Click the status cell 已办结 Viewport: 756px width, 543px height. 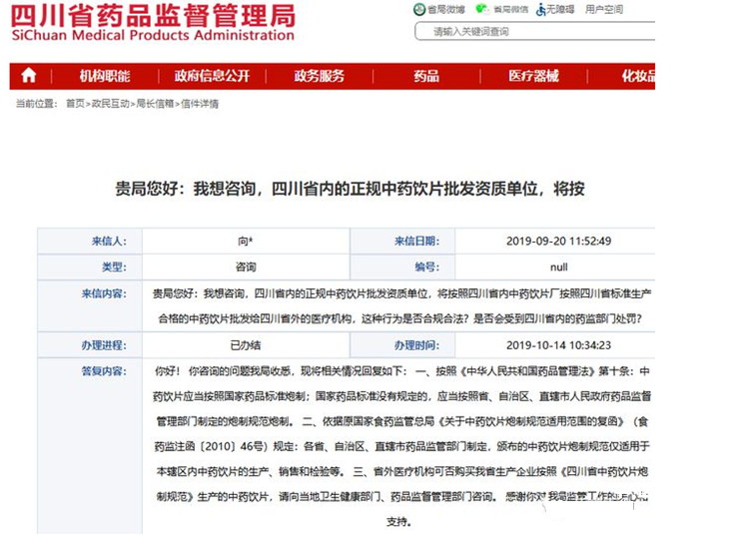246,345
